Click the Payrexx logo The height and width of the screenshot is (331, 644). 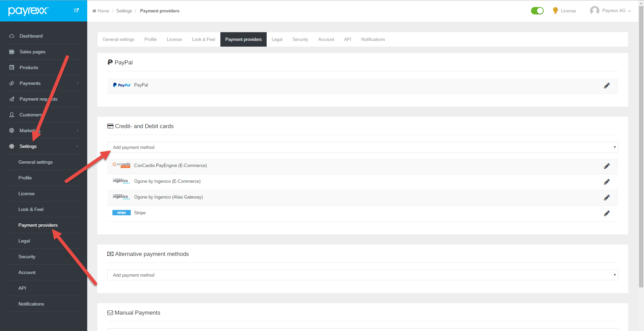28,11
